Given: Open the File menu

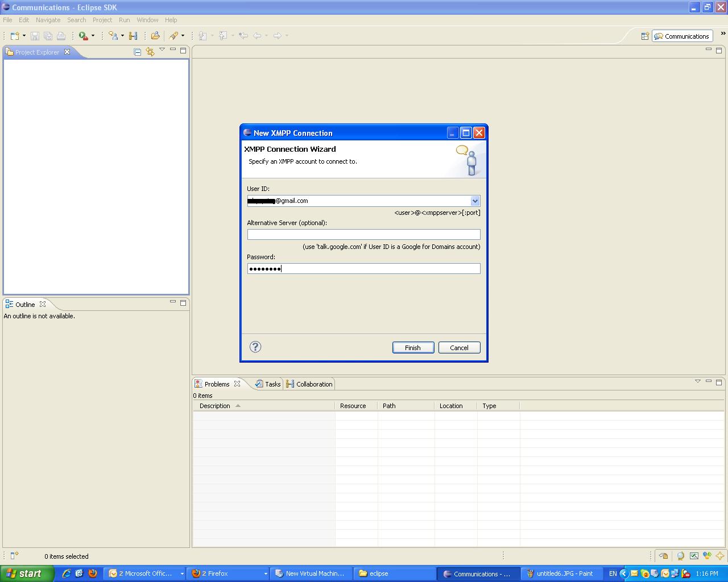Looking at the screenshot, I should pos(7,20).
